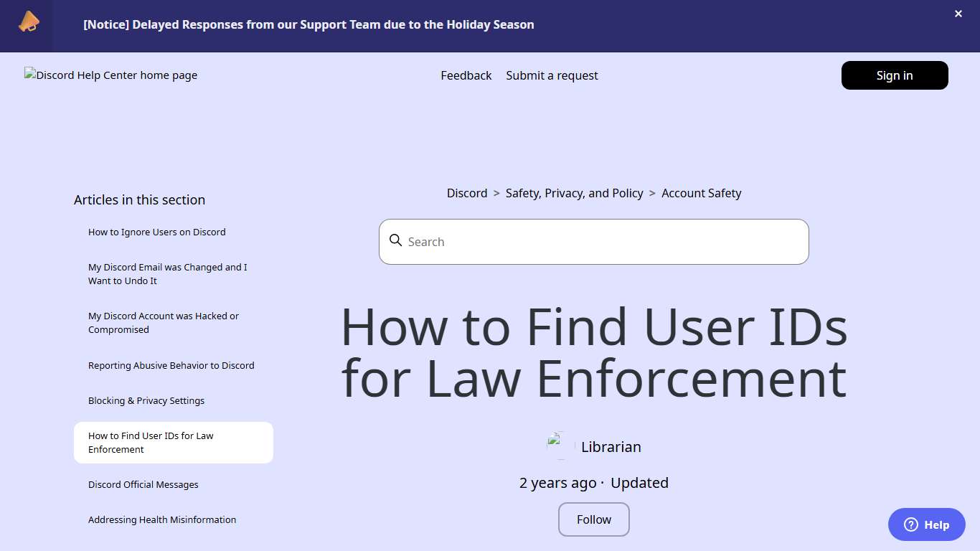
Task: Select Blocking & Privacy Settings in the sidebar
Action: coord(146,400)
